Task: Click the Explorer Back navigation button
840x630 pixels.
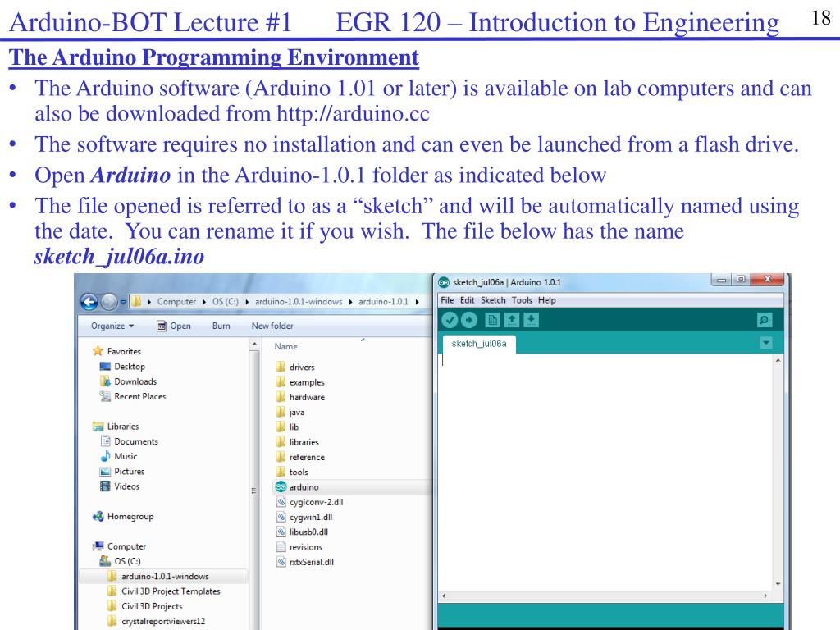Action: coord(89,302)
